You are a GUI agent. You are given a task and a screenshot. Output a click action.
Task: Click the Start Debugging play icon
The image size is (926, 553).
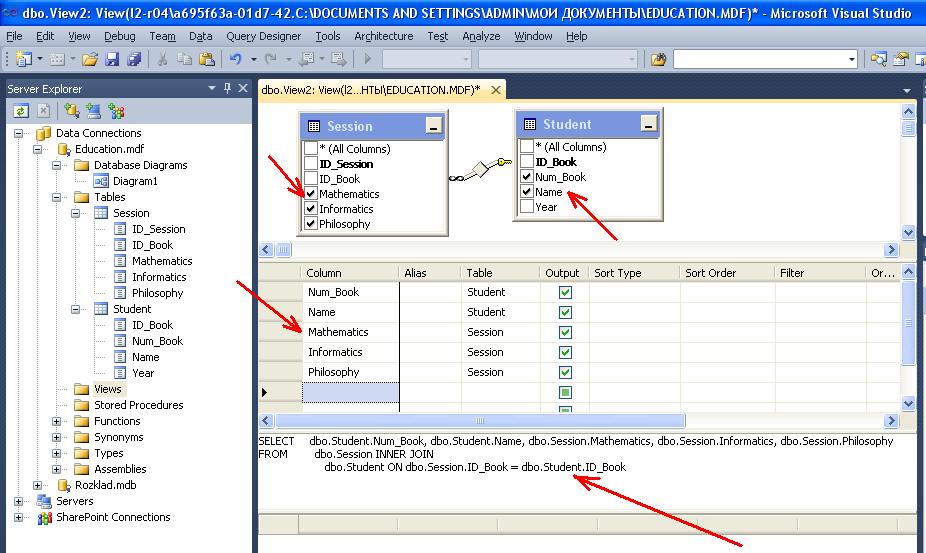coord(368,59)
